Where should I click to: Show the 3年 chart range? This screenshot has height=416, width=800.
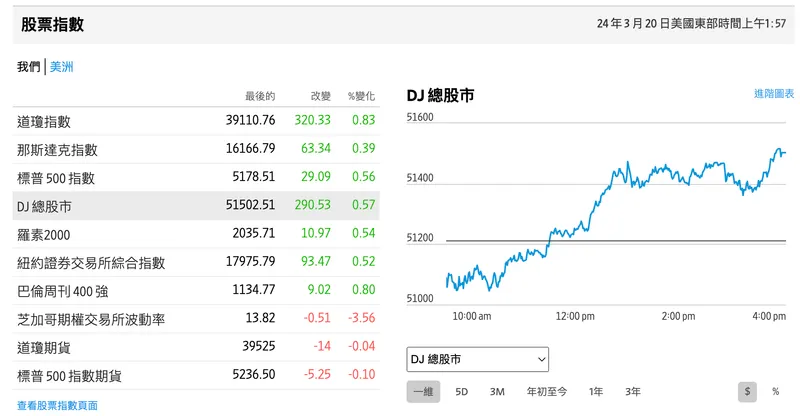coord(632,392)
